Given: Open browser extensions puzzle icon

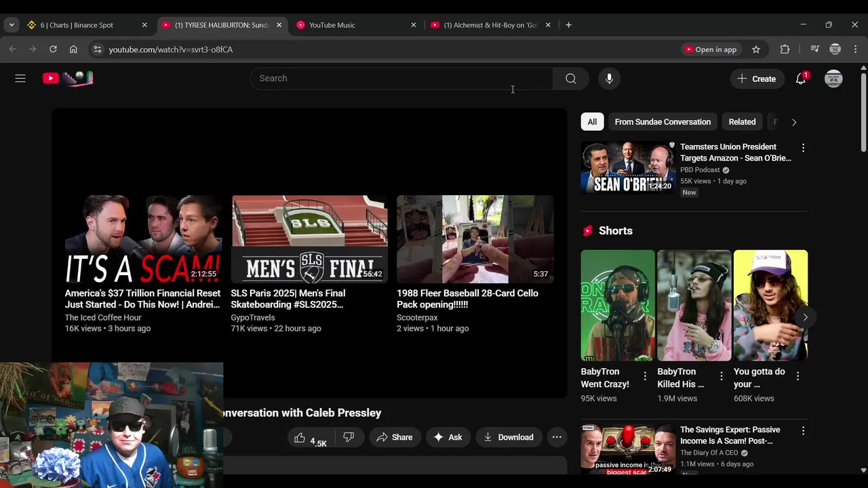Looking at the screenshot, I should point(785,49).
